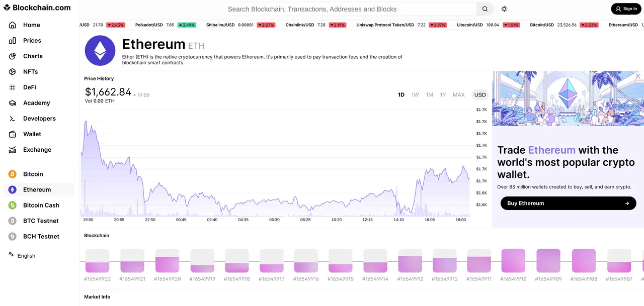The height and width of the screenshot is (306, 644).
Task: Click the large Ethereum logo in header
Action: coord(100,50)
